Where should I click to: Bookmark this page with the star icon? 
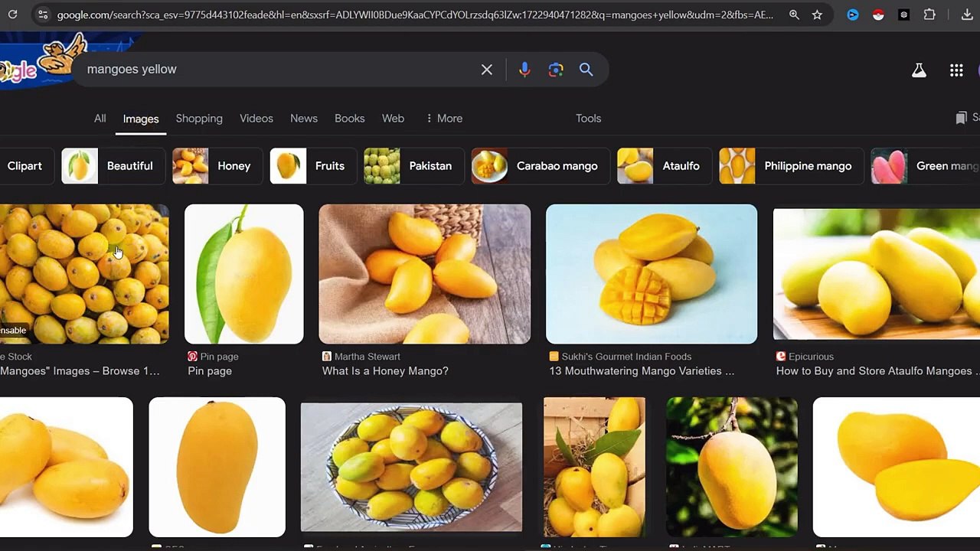coord(817,15)
